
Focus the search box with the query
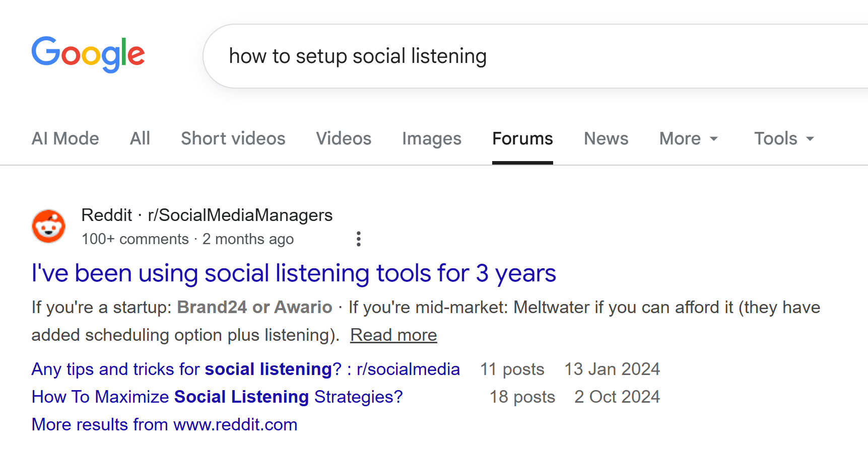coord(504,56)
